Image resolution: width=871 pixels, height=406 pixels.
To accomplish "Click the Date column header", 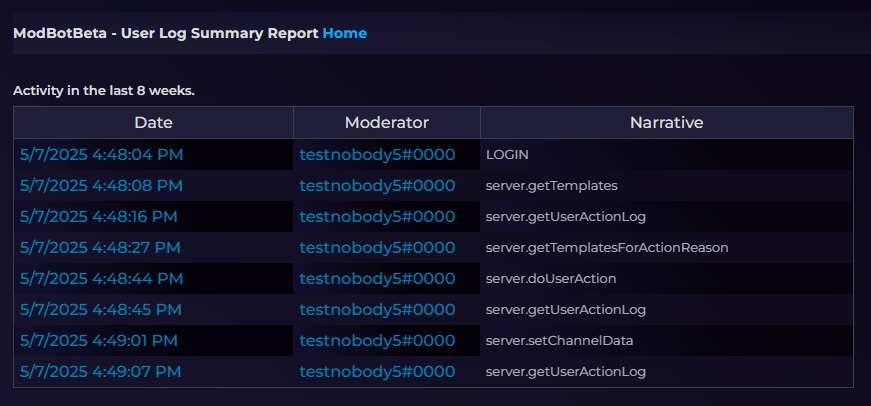I will [x=153, y=123].
